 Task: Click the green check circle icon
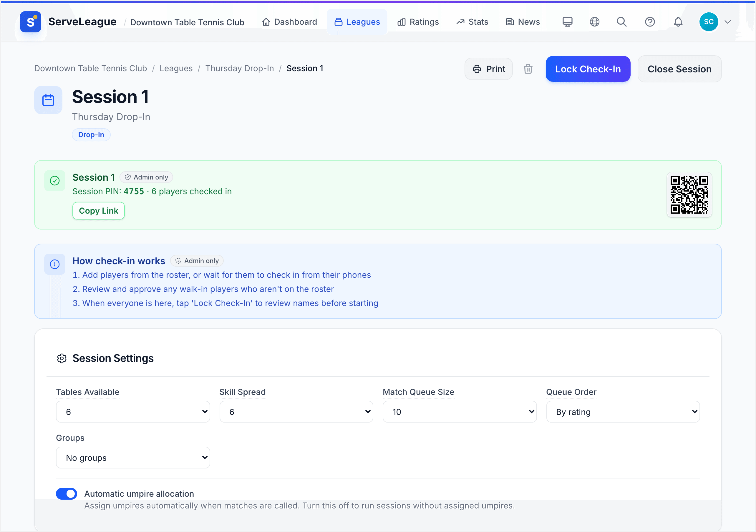pyautogui.click(x=55, y=181)
